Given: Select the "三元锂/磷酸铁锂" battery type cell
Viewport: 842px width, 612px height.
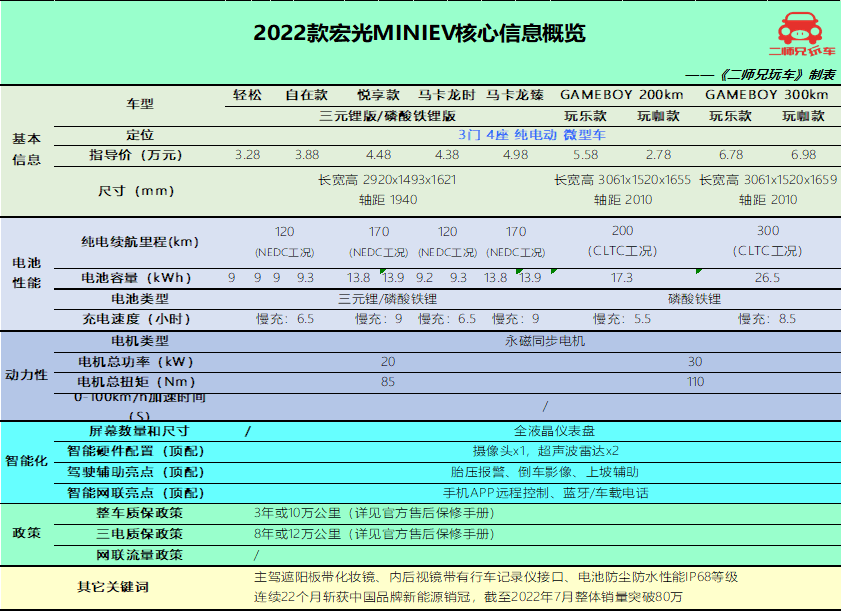Looking at the screenshot, I should (387, 299).
